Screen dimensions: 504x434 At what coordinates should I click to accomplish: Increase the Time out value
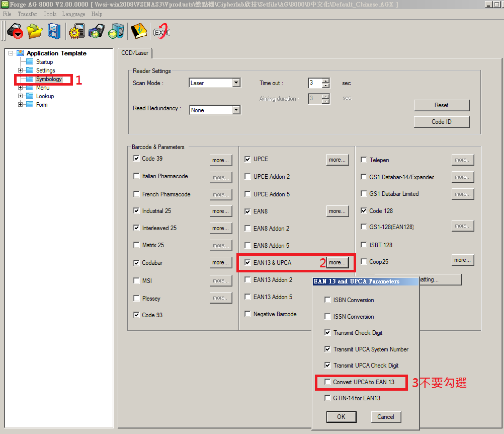click(x=325, y=81)
